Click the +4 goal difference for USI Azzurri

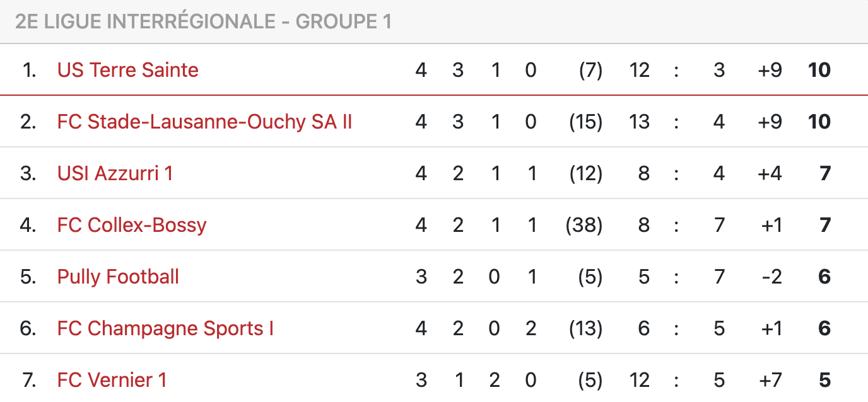[x=770, y=173]
